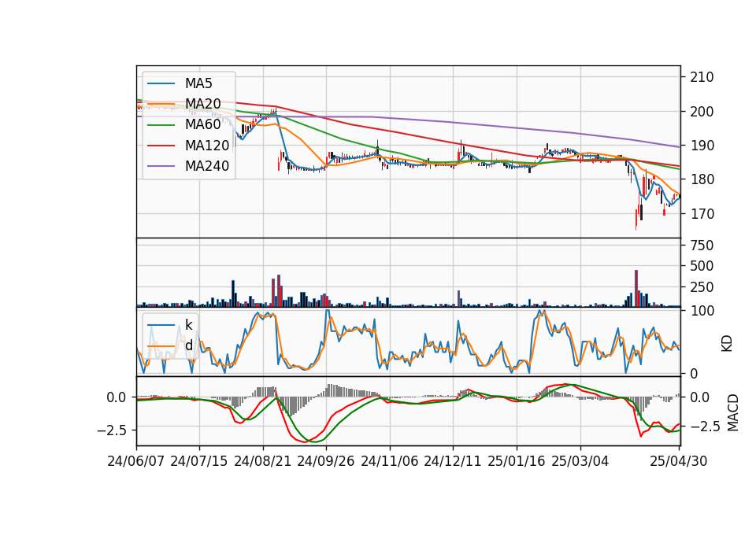Click the 24/08/21 date axis label
Viewport: 756px width, 543px height.
point(263,461)
